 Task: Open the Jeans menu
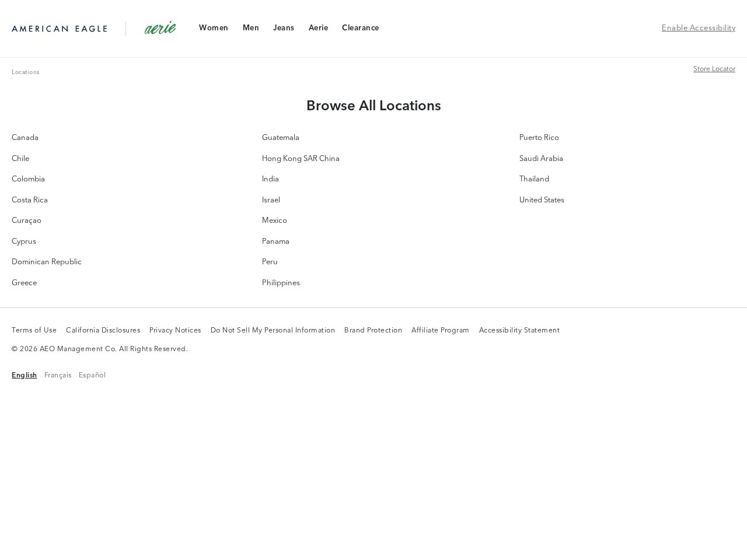click(284, 28)
